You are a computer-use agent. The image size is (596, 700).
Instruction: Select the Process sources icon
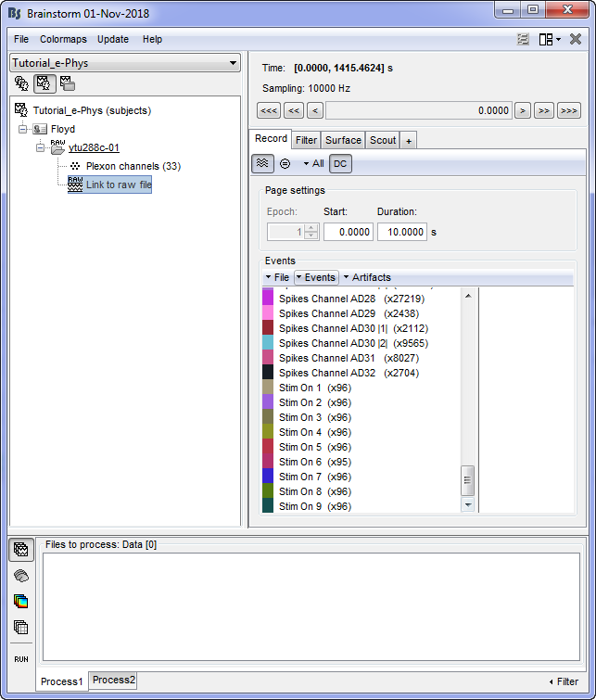[x=20, y=575]
